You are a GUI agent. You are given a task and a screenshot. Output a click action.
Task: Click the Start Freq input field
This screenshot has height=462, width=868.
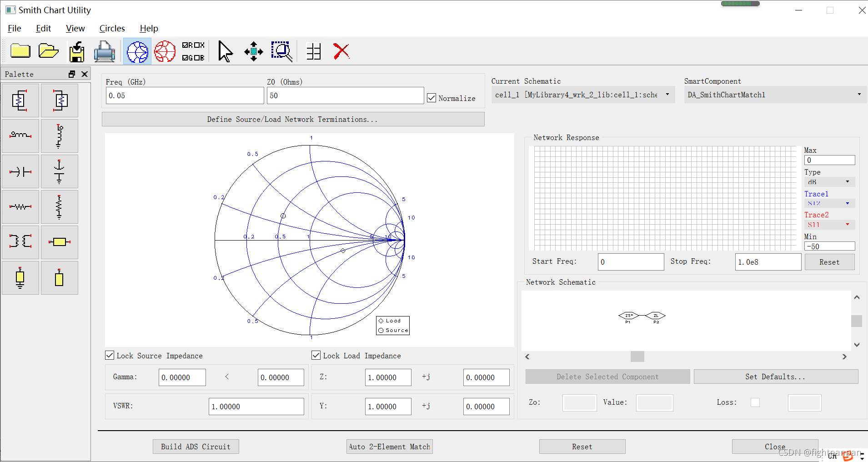pyautogui.click(x=631, y=262)
